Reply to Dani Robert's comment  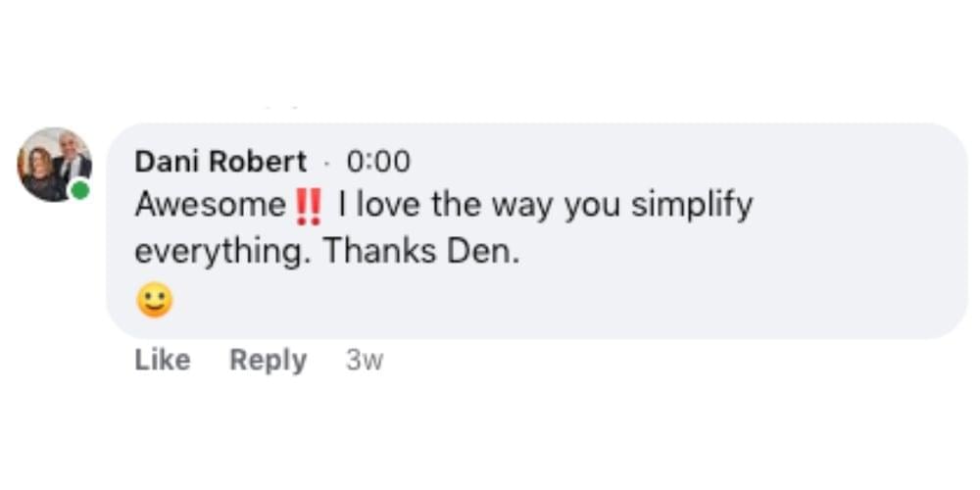point(268,361)
